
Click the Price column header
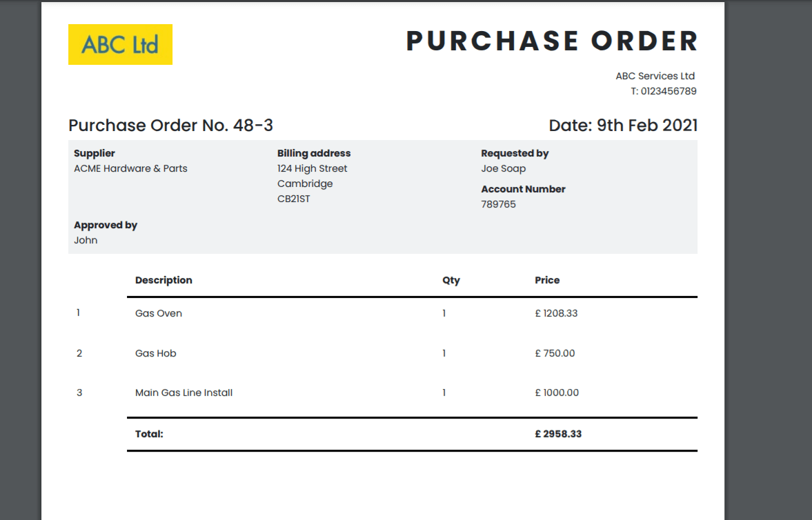pyautogui.click(x=547, y=280)
